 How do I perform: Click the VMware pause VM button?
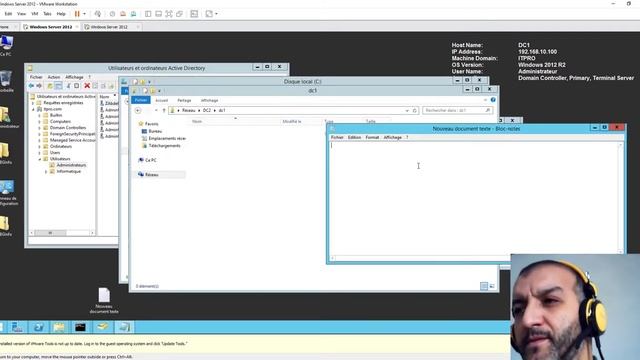click(x=77, y=14)
